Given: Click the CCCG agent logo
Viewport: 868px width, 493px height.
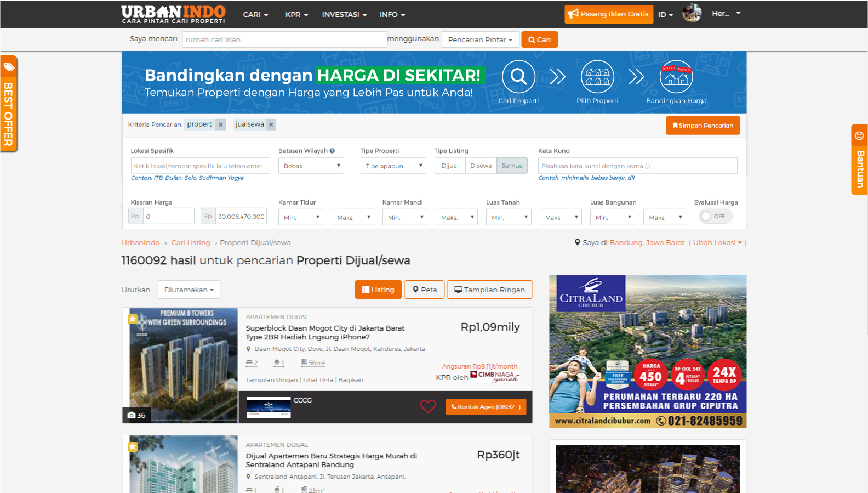Looking at the screenshot, I should [269, 407].
